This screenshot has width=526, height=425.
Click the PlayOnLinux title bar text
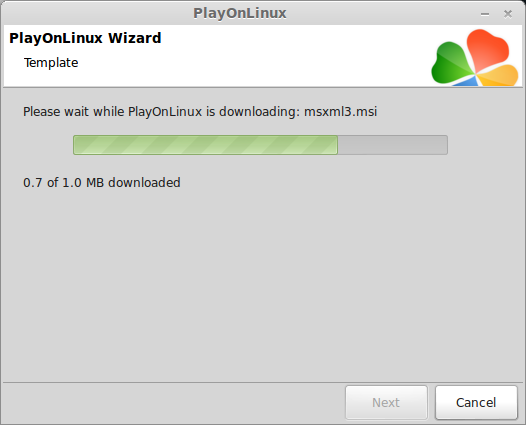click(x=240, y=13)
